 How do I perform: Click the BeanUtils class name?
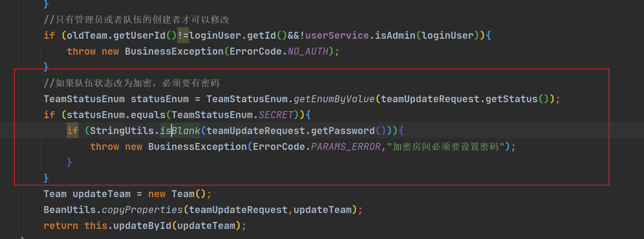(70, 210)
